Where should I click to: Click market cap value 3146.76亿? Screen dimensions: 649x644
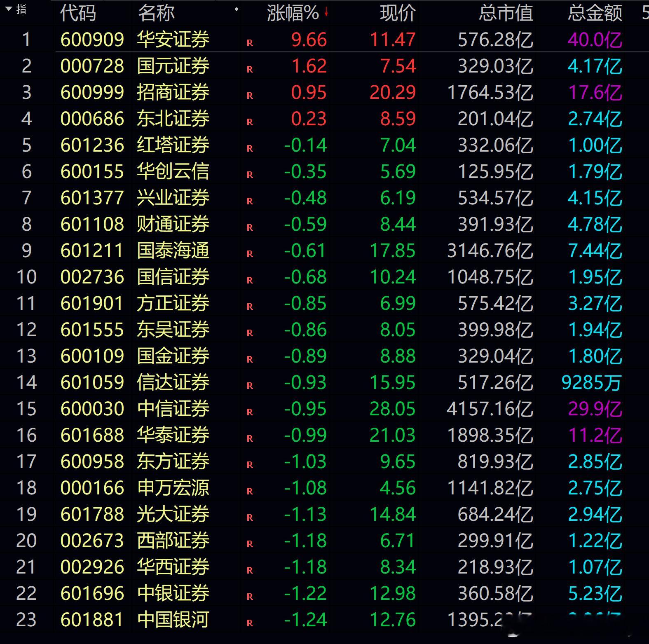pyautogui.click(x=490, y=251)
